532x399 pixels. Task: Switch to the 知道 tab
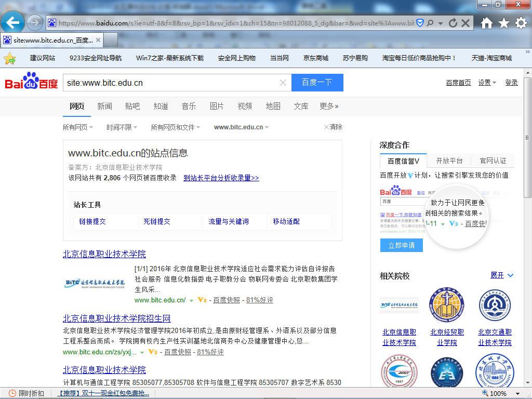pos(161,106)
